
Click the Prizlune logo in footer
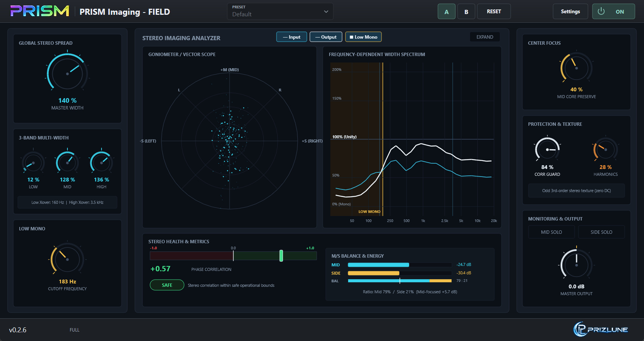(x=601, y=329)
